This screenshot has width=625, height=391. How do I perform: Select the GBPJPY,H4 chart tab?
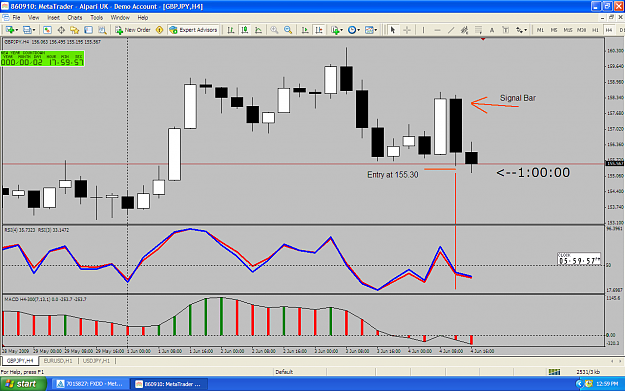coord(20,361)
